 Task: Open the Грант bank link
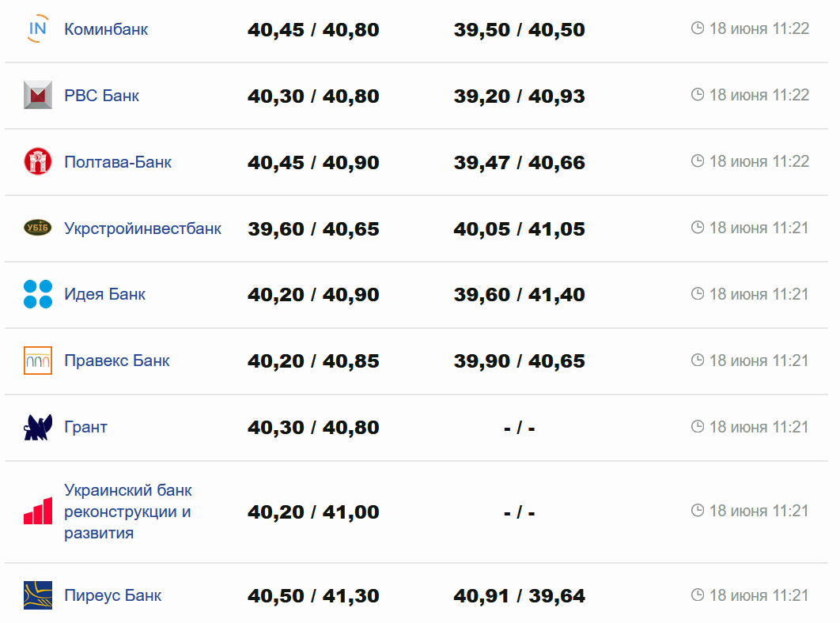[x=85, y=427]
